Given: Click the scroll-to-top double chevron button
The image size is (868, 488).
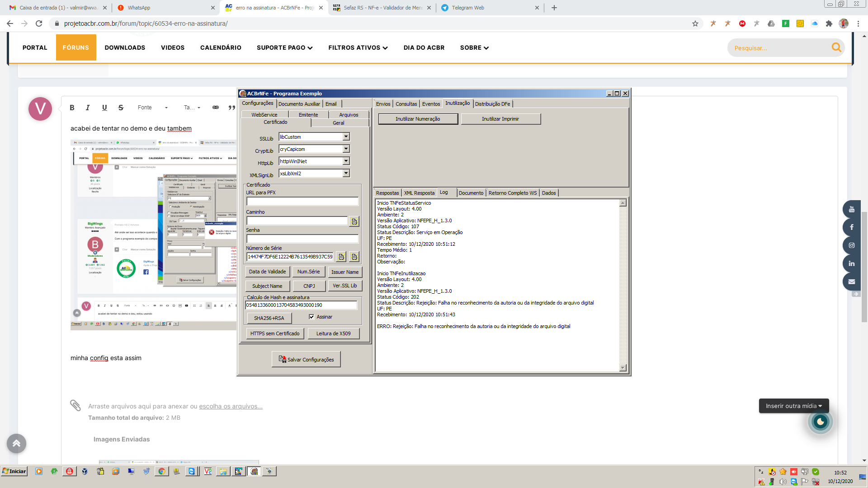Looking at the screenshot, I should pyautogui.click(x=16, y=443).
